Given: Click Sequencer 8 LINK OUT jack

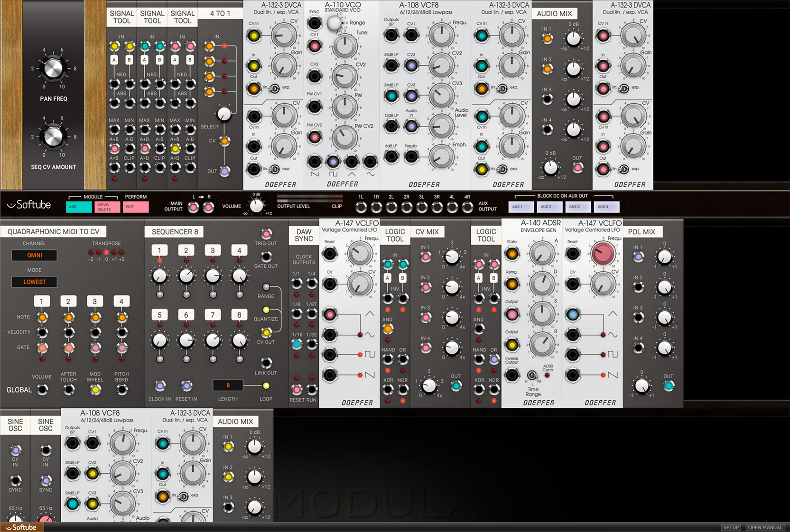Looking at the screenshot, I should click(266, 363).
